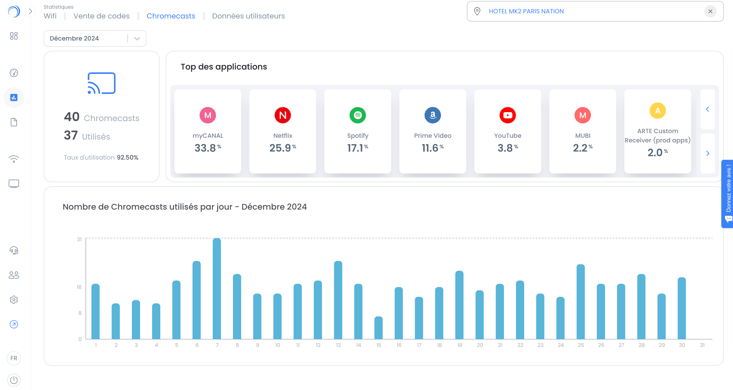733x390 pixels.
Task: Click the 33.8% myCANAL value
Action: (x=208, y=148)
